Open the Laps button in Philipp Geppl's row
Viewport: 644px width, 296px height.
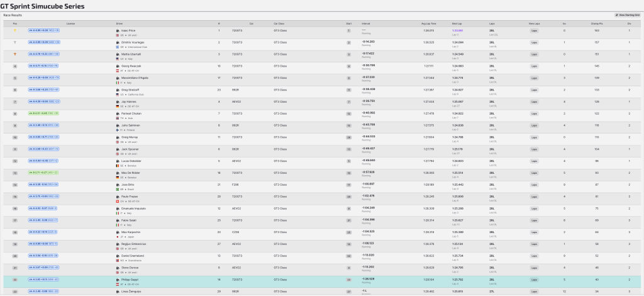[x=534, y=280]
